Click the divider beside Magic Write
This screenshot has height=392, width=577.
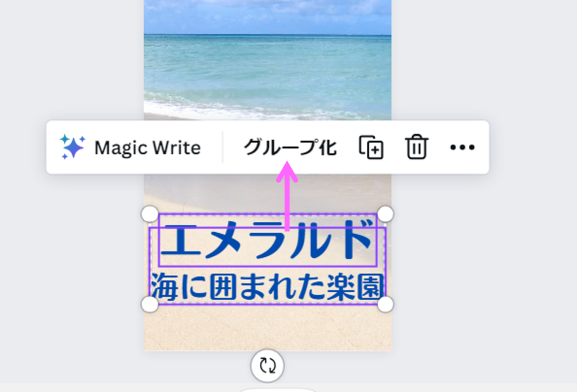223,148
